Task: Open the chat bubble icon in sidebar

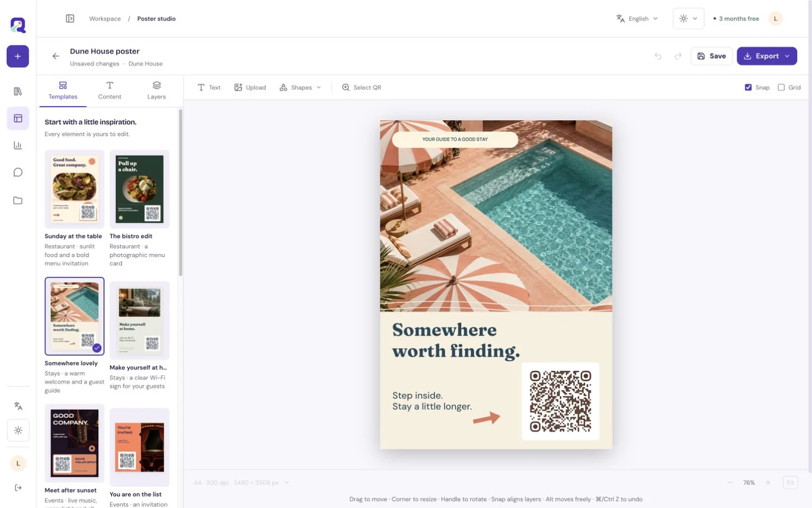Action: pos(17,173)
